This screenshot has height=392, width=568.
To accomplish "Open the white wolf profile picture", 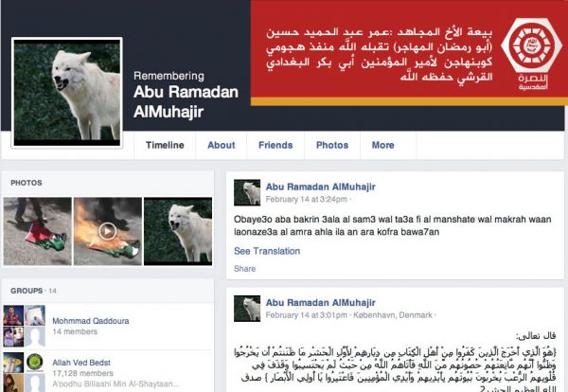I will (x=67, y=93).
